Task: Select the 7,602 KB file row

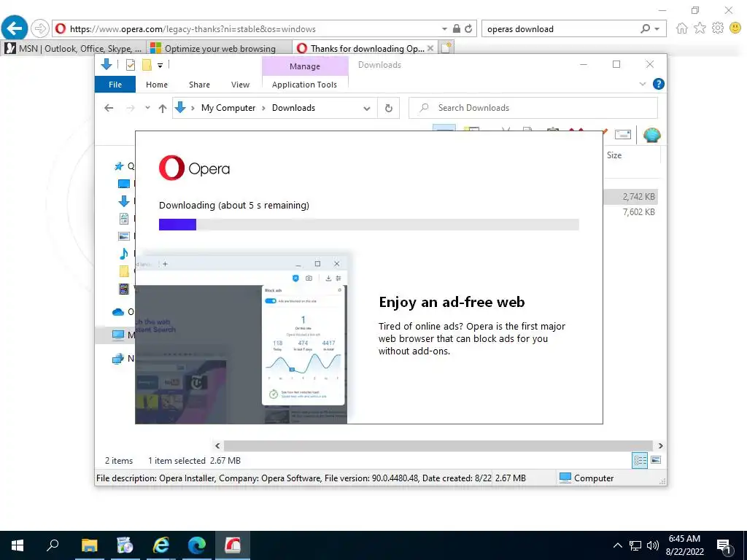Action: pyautogui.click(x=631, y=212)
